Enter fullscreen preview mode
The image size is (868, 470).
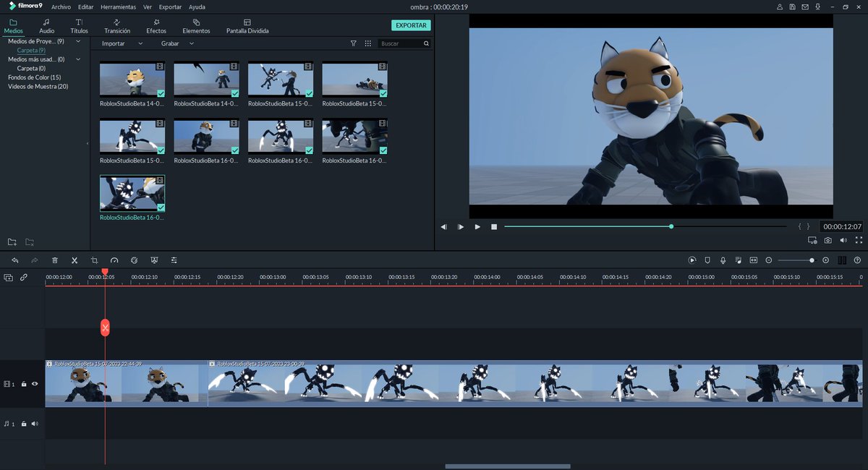[859, 240]
